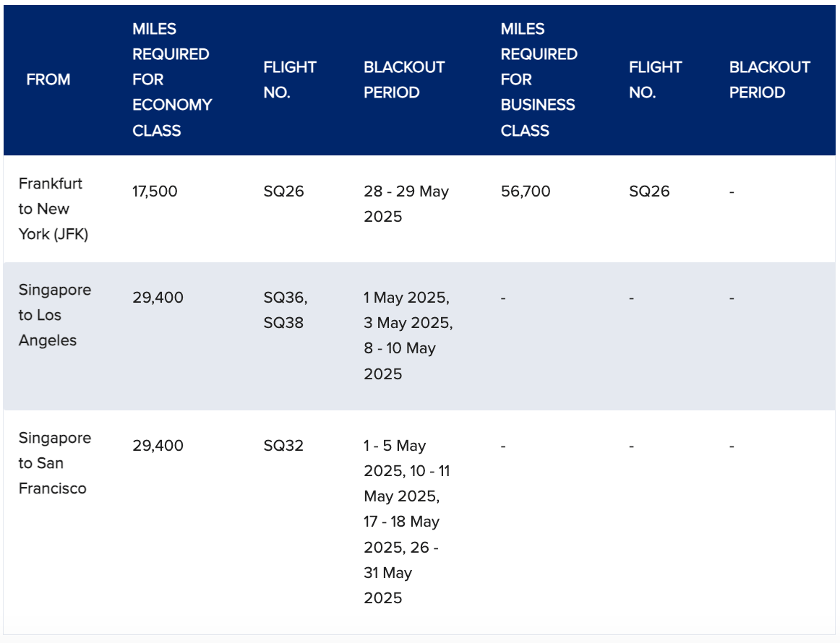
Task: Select the 29,400 miles for Los Angeles row
Action: coord(158,298)
